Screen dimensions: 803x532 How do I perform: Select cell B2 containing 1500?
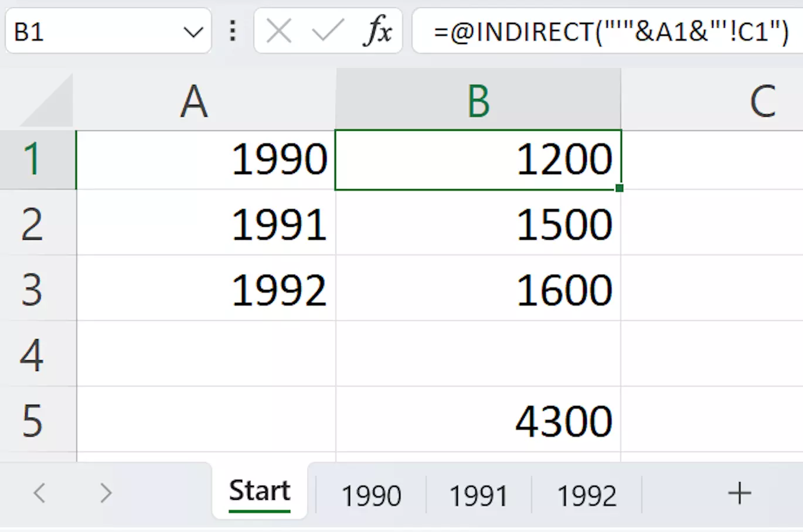pyautogui.click(x=478, y=222)
